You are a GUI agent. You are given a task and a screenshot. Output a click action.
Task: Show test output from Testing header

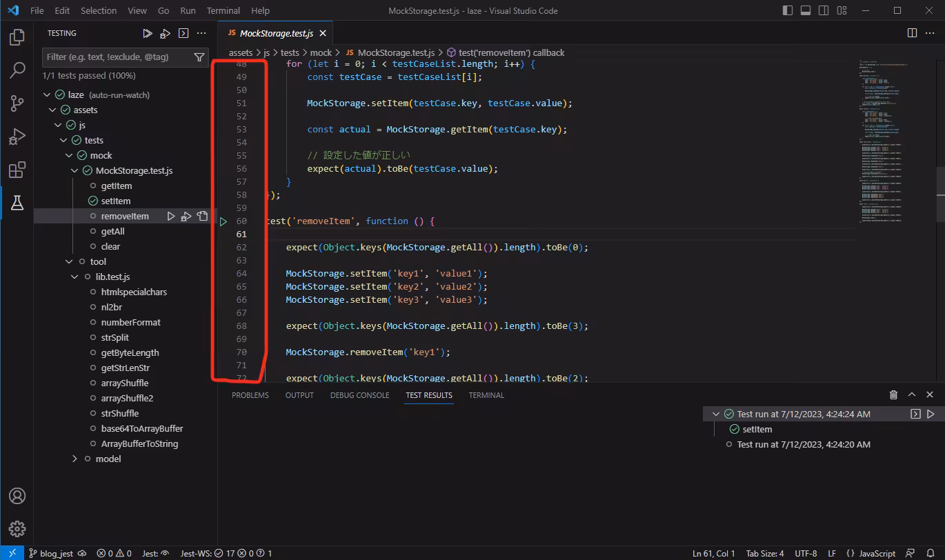click(x=183, y=33)
